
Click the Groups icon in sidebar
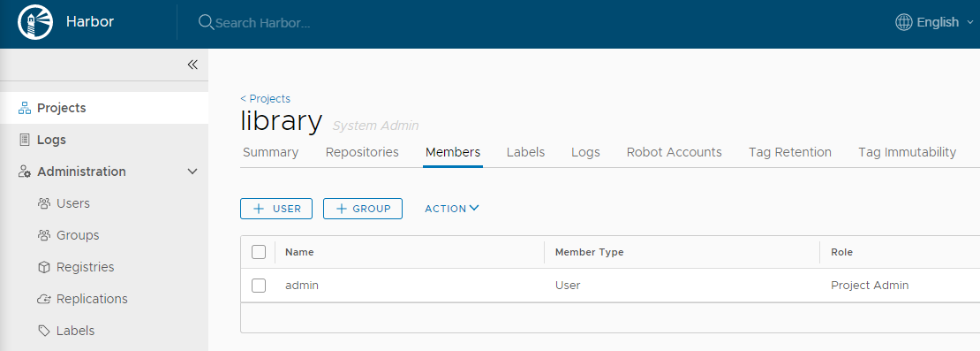44,235
